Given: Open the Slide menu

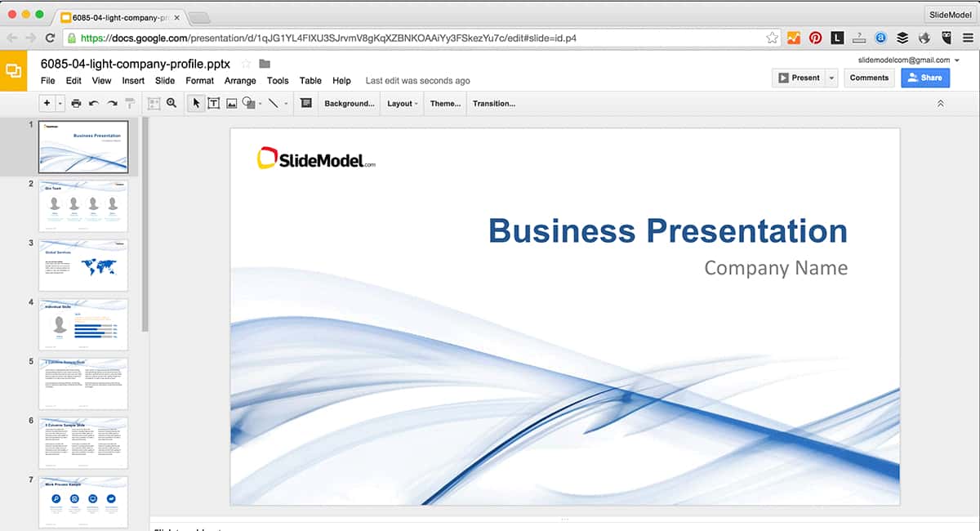Looking at the screenshot, I should (165, 81).
